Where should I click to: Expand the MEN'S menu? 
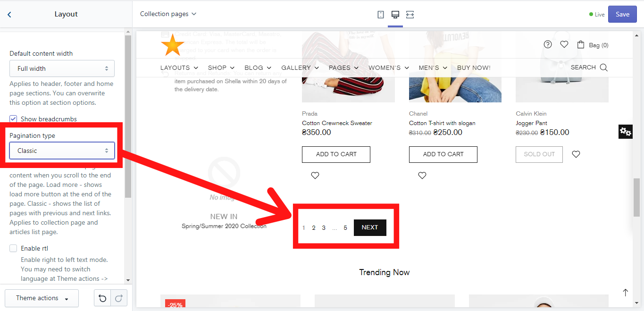(x=433, y=68)
